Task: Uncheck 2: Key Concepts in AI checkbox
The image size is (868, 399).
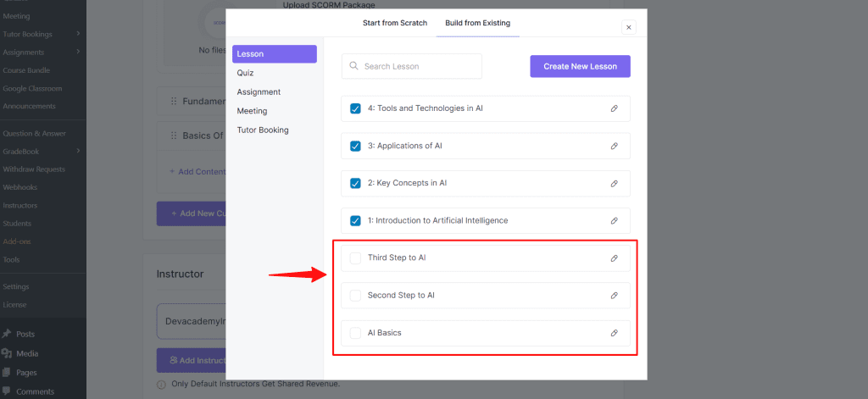Action: [x=355, y=183]
